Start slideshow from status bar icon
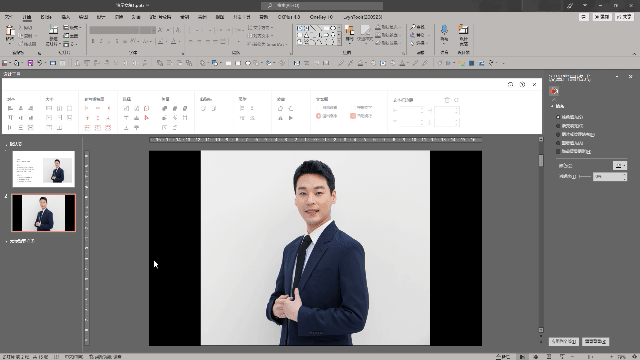Image resolution: width=640 pixels, height=360 pixels. tap(562, 357)
